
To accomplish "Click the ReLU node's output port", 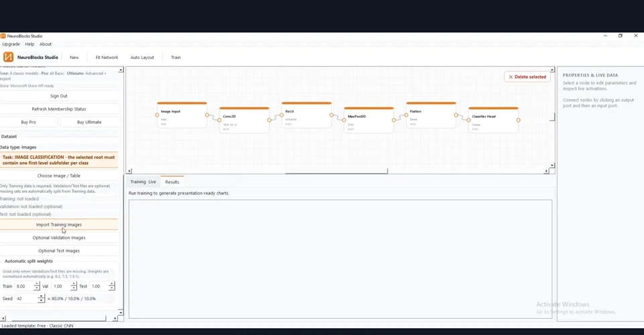I will [x=331, y=115].
